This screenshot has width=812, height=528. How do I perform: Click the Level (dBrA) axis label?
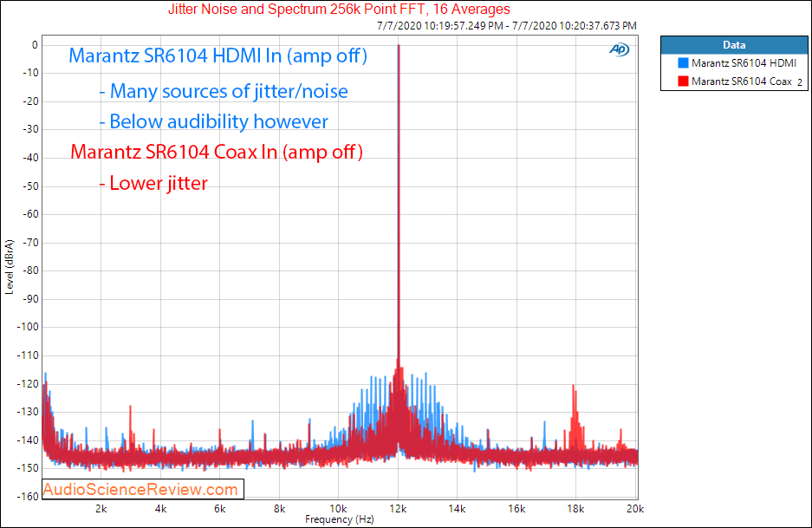tap(10, 267)
